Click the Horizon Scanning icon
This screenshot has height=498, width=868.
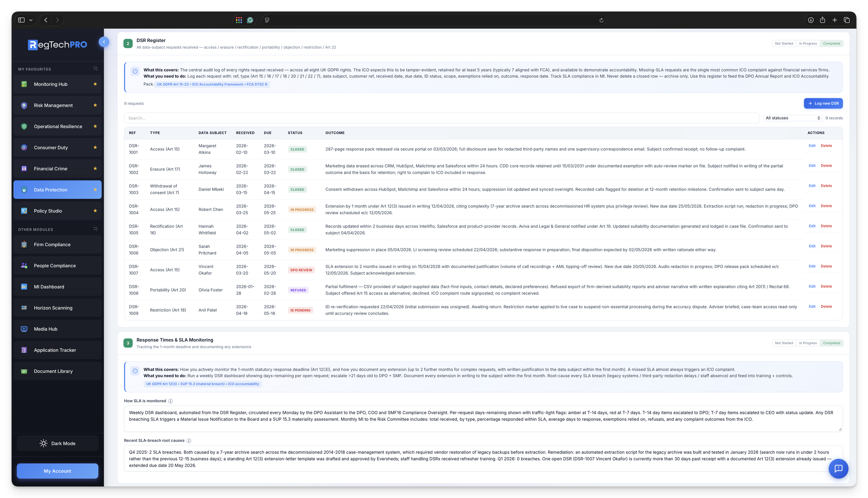(24, 308)
